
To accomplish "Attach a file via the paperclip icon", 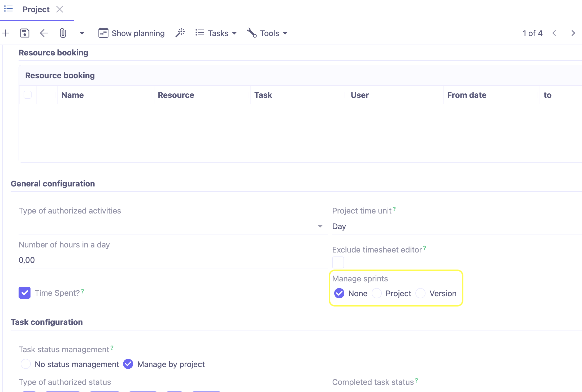I will [63, 33].
